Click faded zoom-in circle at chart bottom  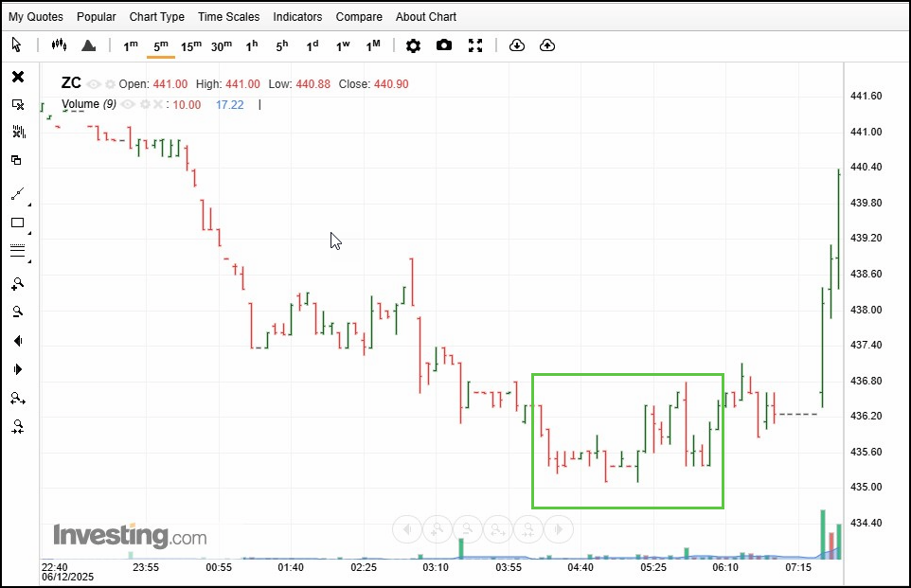point(438,529)
